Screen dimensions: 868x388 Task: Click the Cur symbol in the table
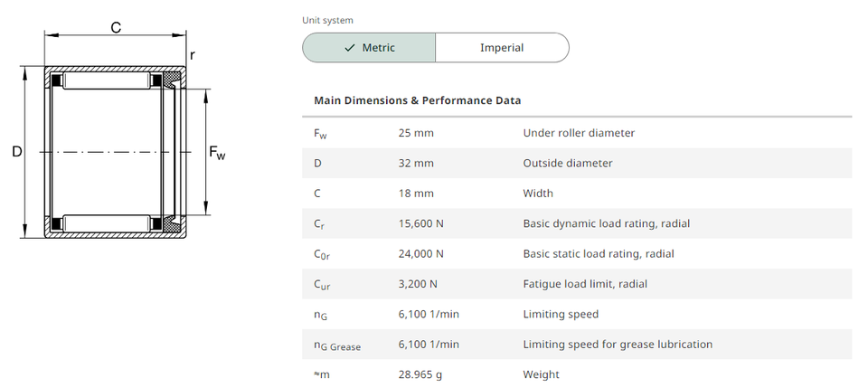coord(320,285)
